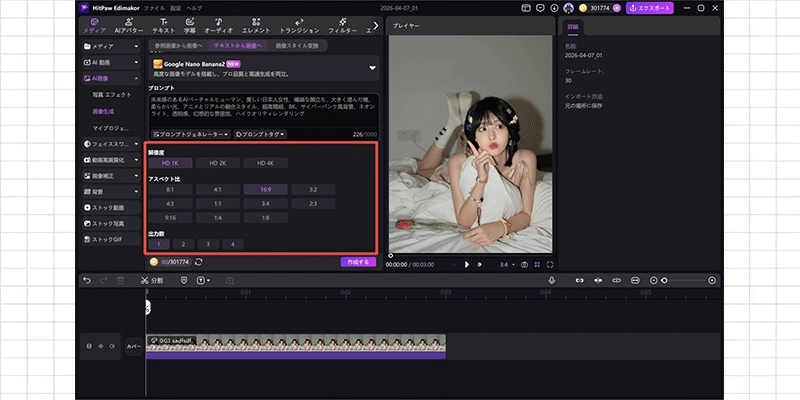Choose the 9:16 aspect ratio
Screen dimensions: 800x400
[169, 216]
